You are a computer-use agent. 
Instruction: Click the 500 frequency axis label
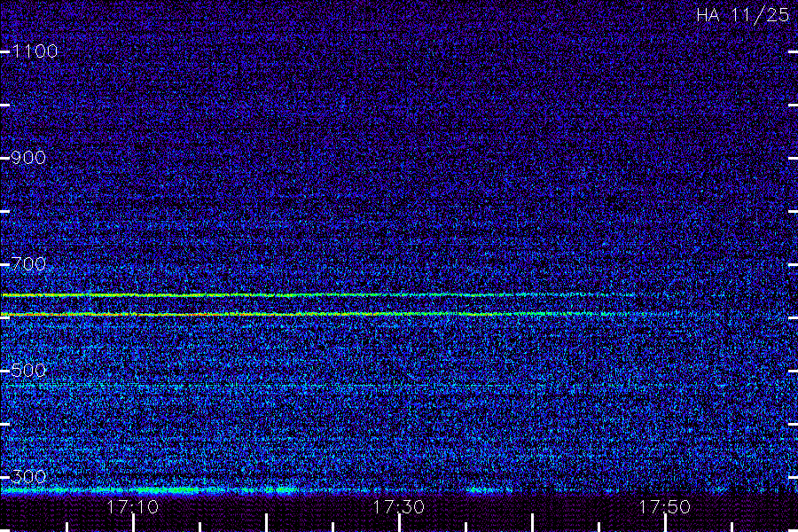[x=28, y=370]
